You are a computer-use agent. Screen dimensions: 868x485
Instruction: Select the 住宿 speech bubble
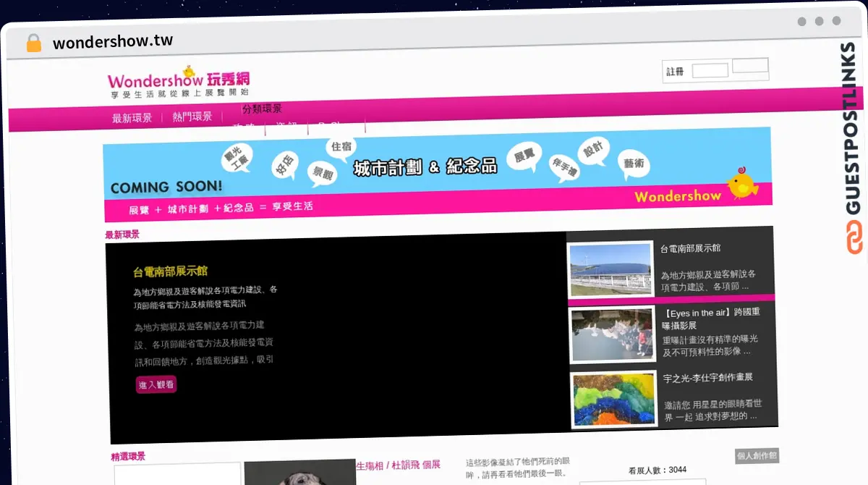click(341, 148)
